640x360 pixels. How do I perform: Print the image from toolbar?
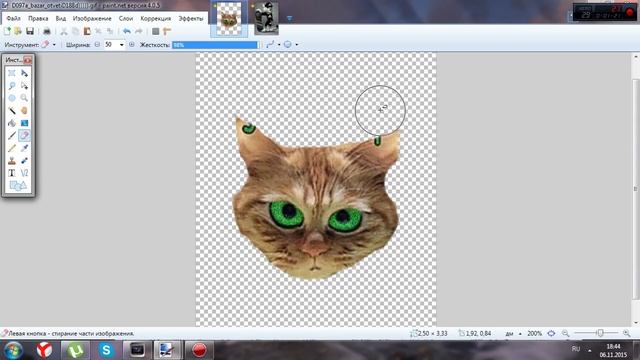point(47,31)
